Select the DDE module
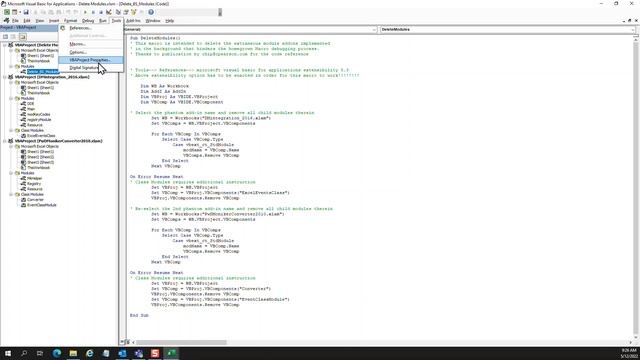Image resolution: width=640 pixels, height=360 pixels. pos(31,104)
